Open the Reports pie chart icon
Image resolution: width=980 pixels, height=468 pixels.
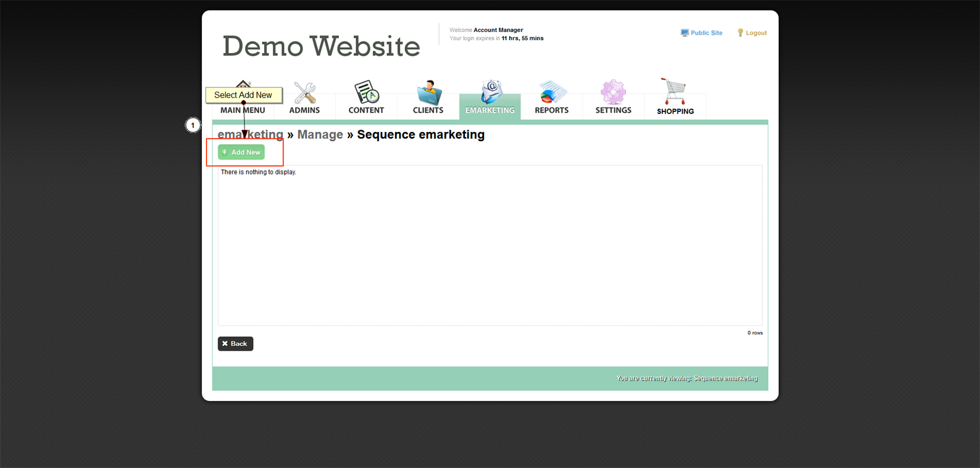coord(552,92)
